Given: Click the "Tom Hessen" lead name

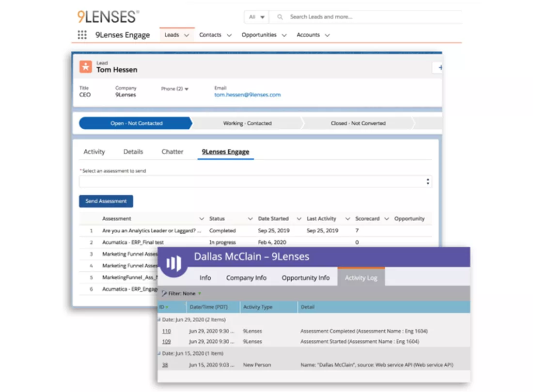Looking at the screenshot, I should (117, 70).
